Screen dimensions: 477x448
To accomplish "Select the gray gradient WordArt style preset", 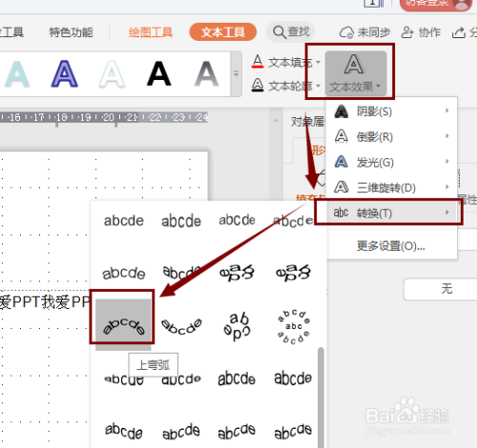I will coord(207,73).
